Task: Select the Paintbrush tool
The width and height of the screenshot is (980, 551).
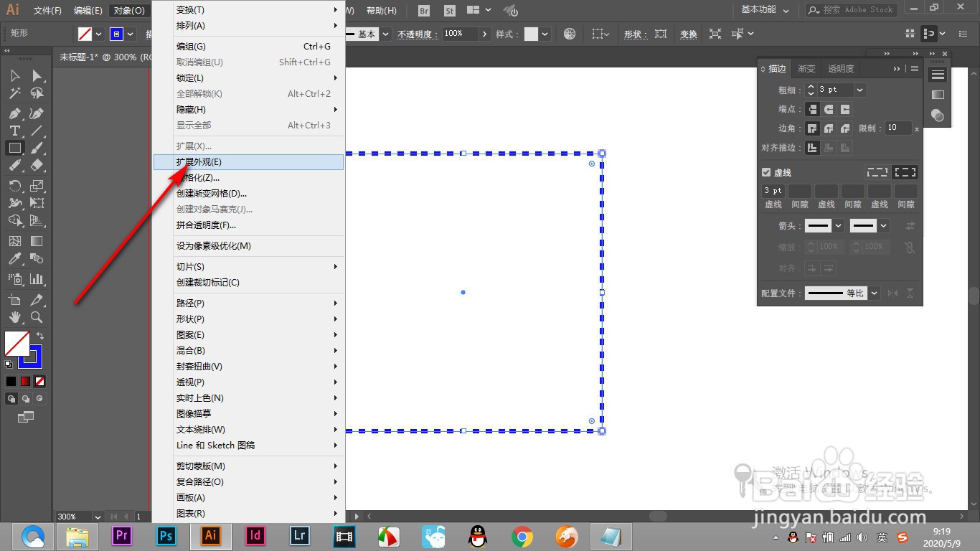Action: click(37, 148)
